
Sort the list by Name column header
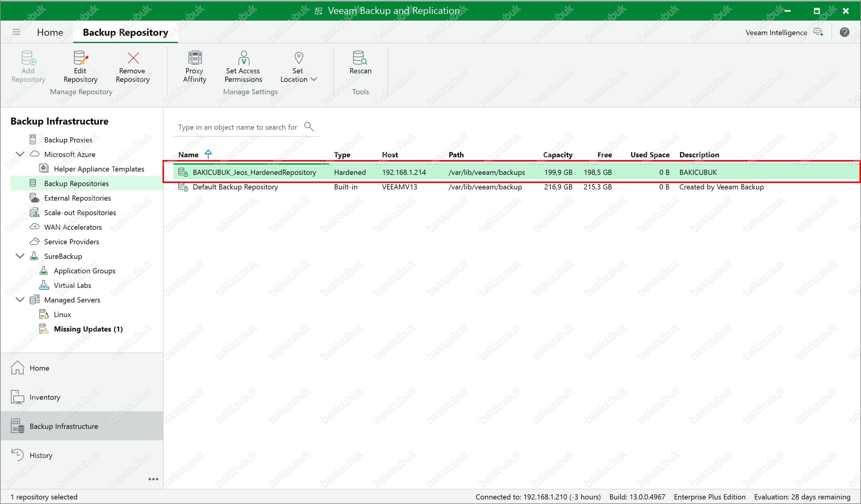[x=188, y=155]
